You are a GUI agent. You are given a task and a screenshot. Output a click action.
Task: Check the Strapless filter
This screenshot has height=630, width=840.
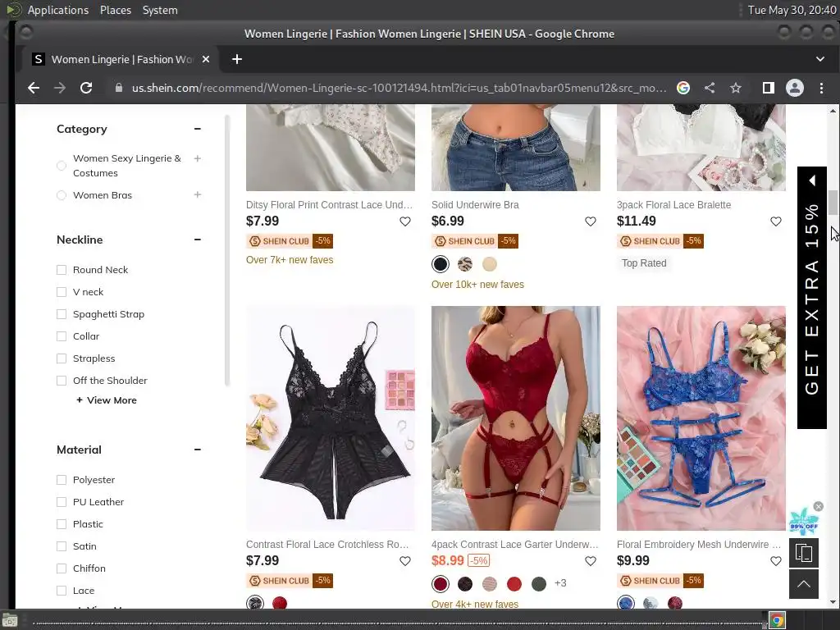pyautogui.click(x=62, y=358)
